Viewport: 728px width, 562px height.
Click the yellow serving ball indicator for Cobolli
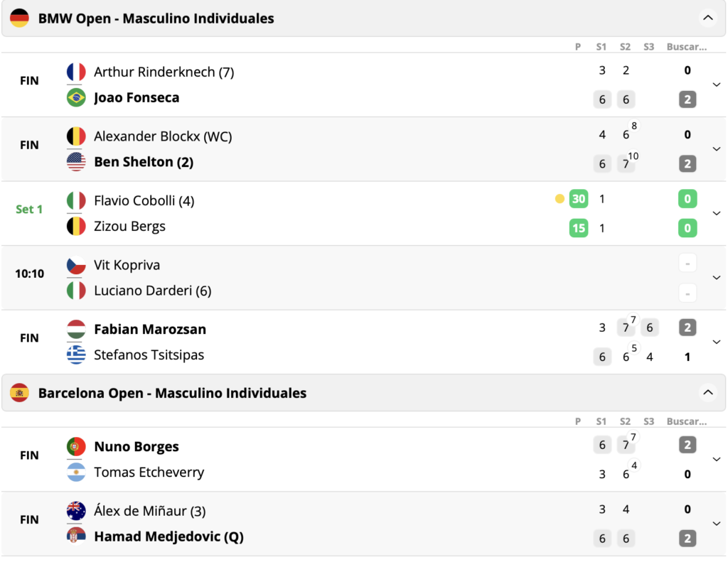(x=560, y=199)
